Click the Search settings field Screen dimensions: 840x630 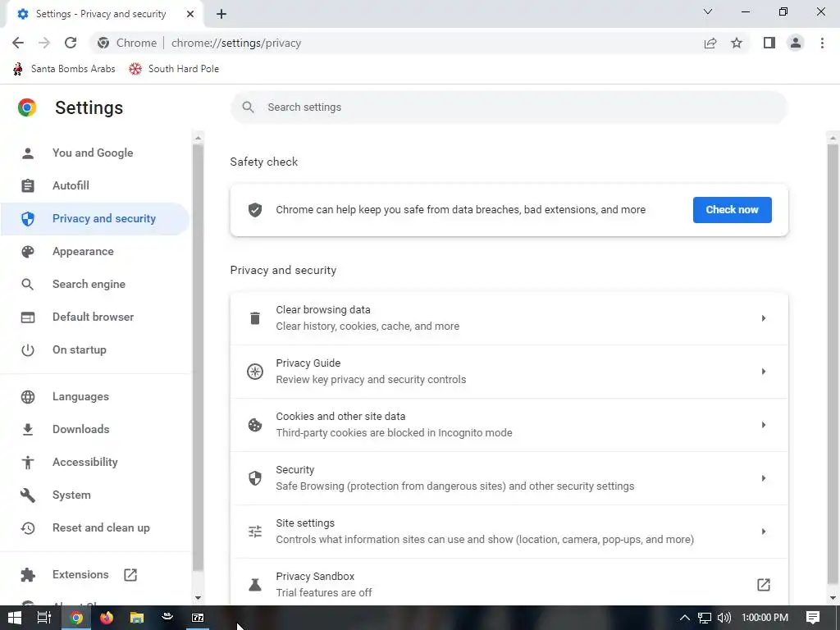click(x=509, y=107)
